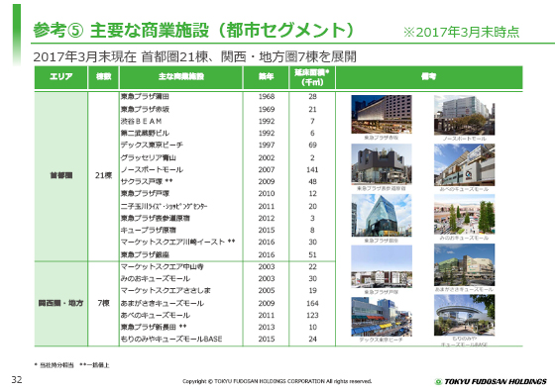The height and width of the screenshot is (392, 555).
Task: Select the あまがさきキューズモール row
Action: (x=227, y=303)
